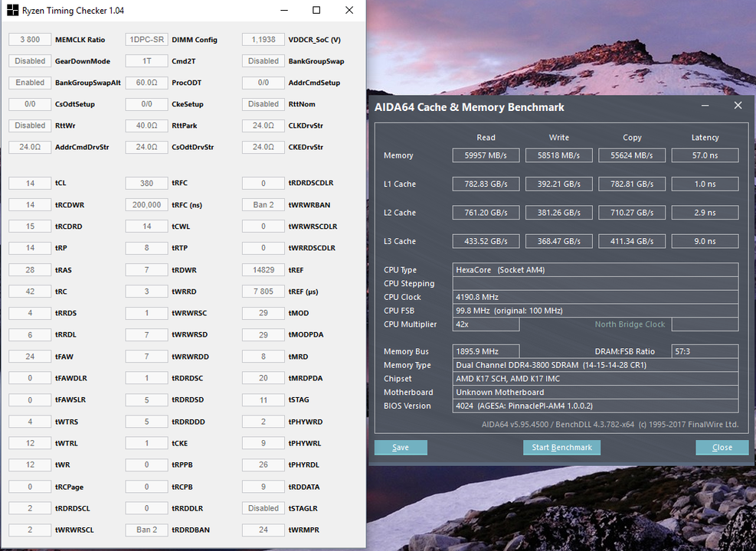
Task: Select the tMRDPDA field showing 20
Action: coord(263,378)
